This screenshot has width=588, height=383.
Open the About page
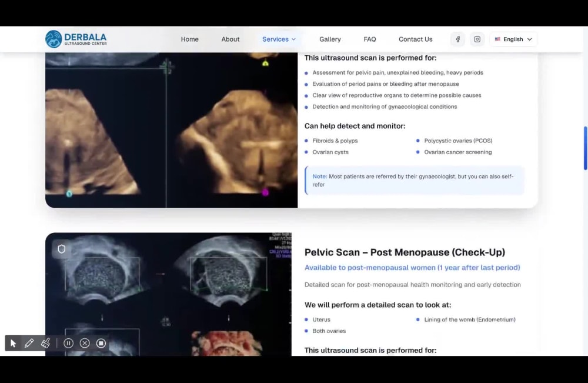(230, 39)
